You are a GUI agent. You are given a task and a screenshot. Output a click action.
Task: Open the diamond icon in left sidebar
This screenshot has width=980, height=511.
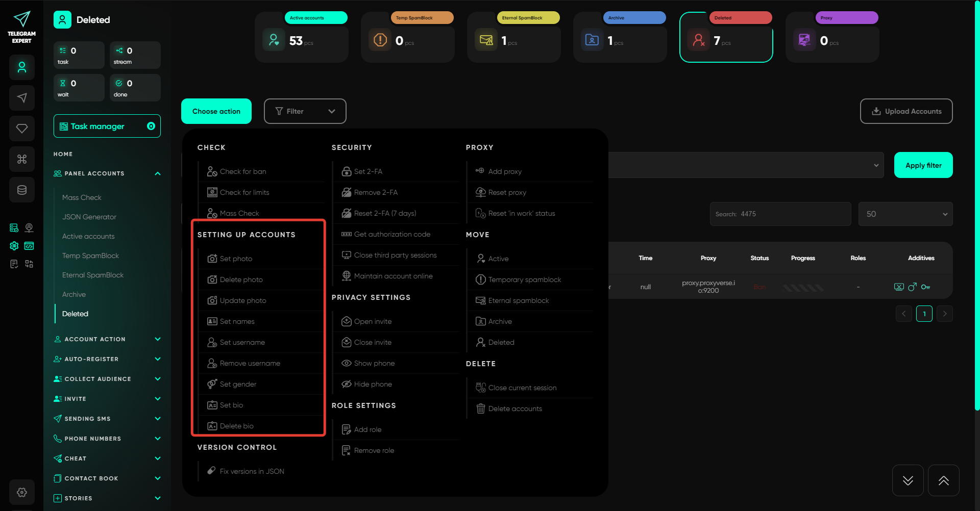[22, 129]
